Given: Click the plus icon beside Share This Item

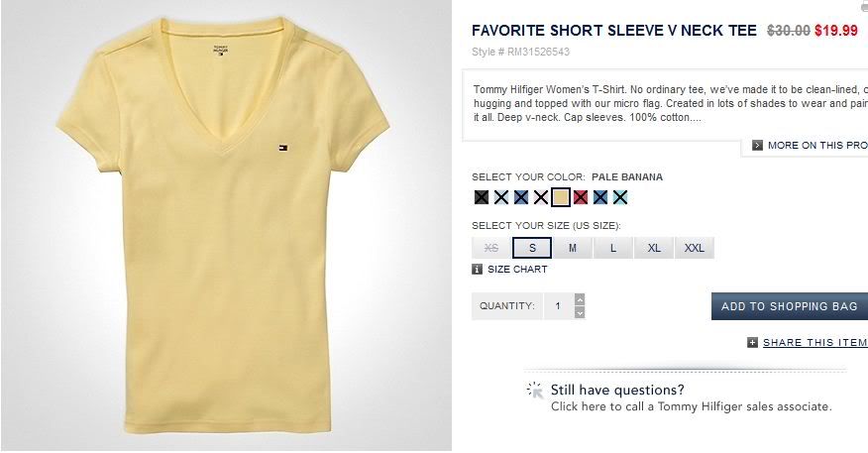Looking at the screenshot, I should pyautogui.click(x=752, y=343).
